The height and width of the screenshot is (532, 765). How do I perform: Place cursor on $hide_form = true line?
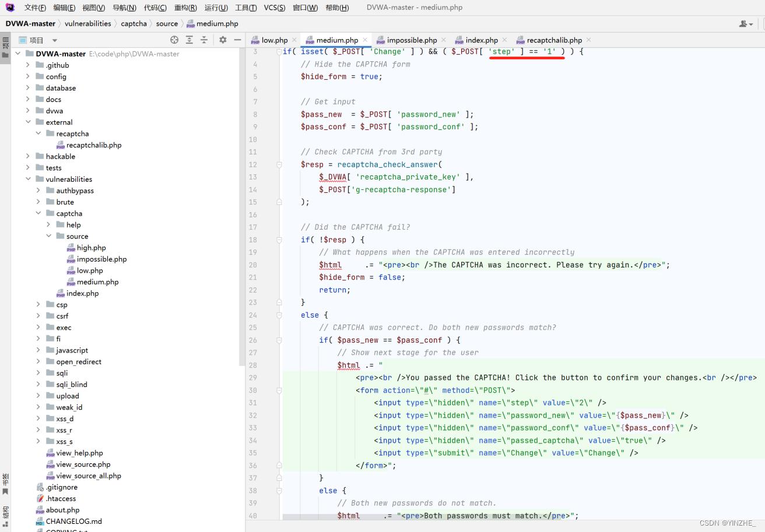(342, 77)
